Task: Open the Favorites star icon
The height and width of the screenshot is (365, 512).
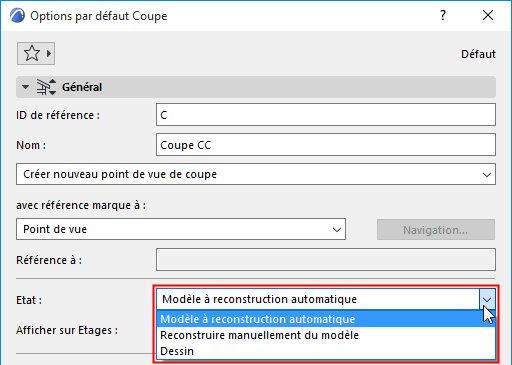Action: pyautogui.click(x=32, y=53)
